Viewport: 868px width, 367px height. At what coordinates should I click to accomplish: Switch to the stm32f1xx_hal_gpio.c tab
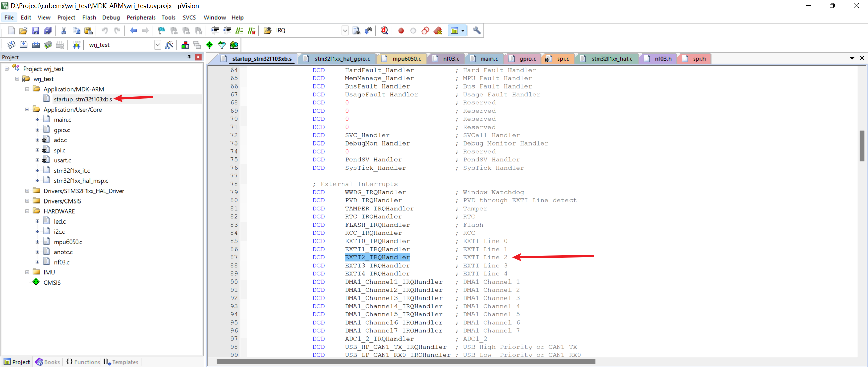tap(337, 59)
